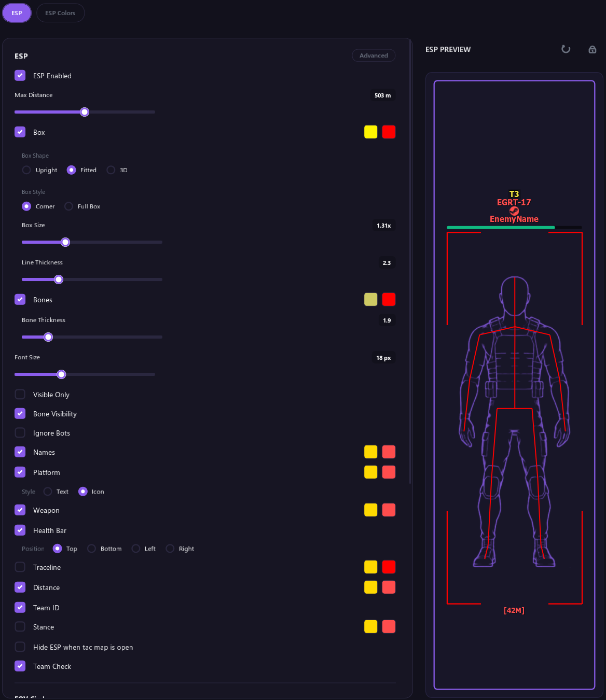Toggle the Team Check checkbox
Screen dimensions: 606x700
(20, 666)
